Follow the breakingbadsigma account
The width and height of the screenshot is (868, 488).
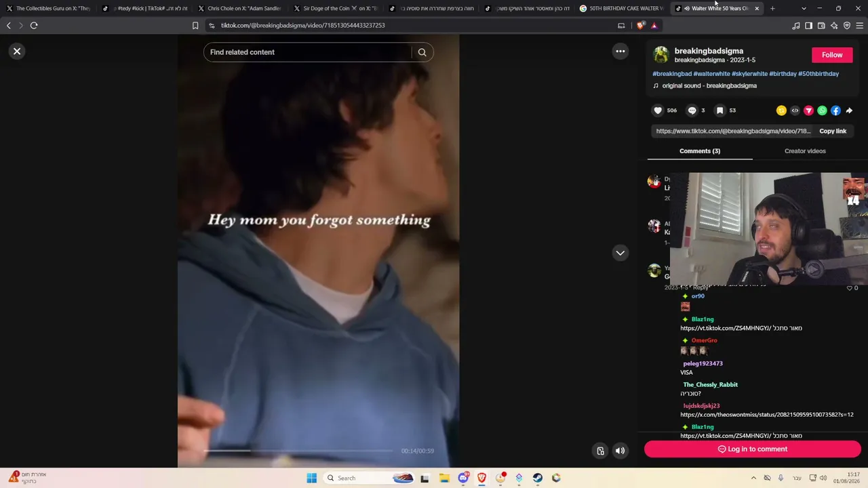point(832,55)
